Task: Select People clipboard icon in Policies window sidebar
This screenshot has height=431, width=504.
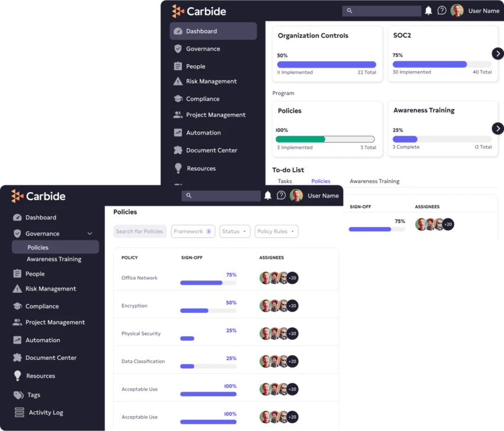Action: click(x=17, y=274)
